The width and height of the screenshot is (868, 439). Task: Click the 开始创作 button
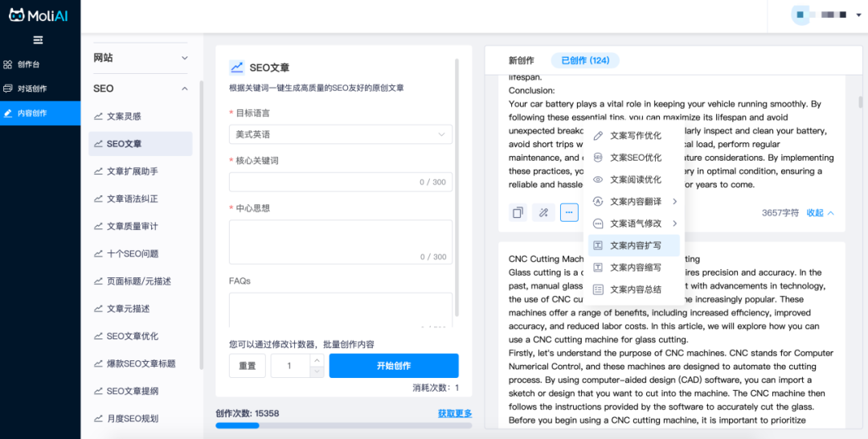[393, 366]
